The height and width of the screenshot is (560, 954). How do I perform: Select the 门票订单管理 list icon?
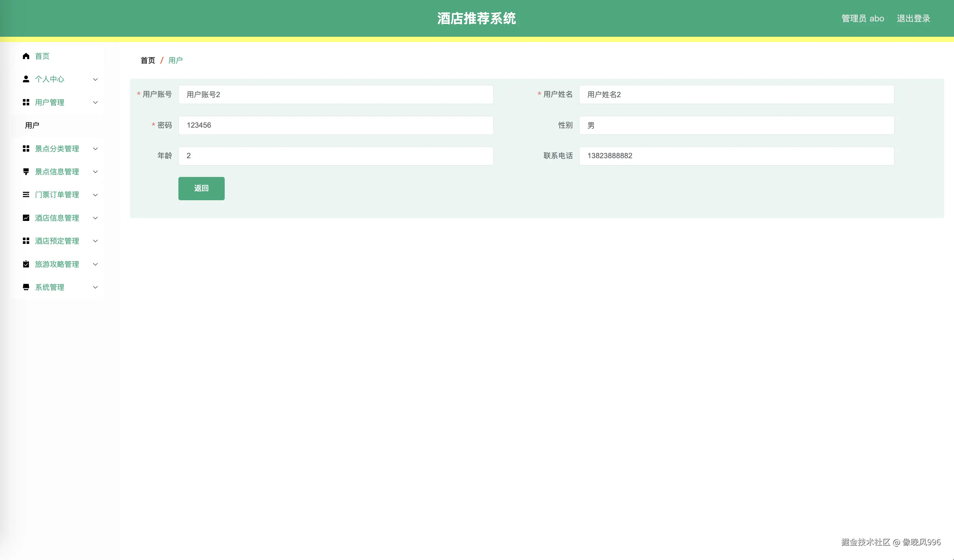click(x=26, y=194)
